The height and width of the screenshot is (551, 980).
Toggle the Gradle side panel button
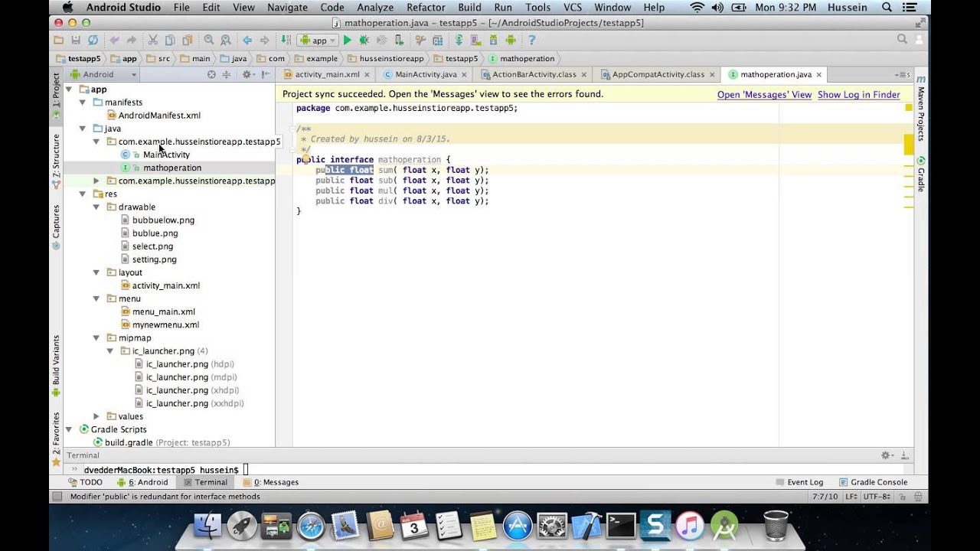(921, 174)
